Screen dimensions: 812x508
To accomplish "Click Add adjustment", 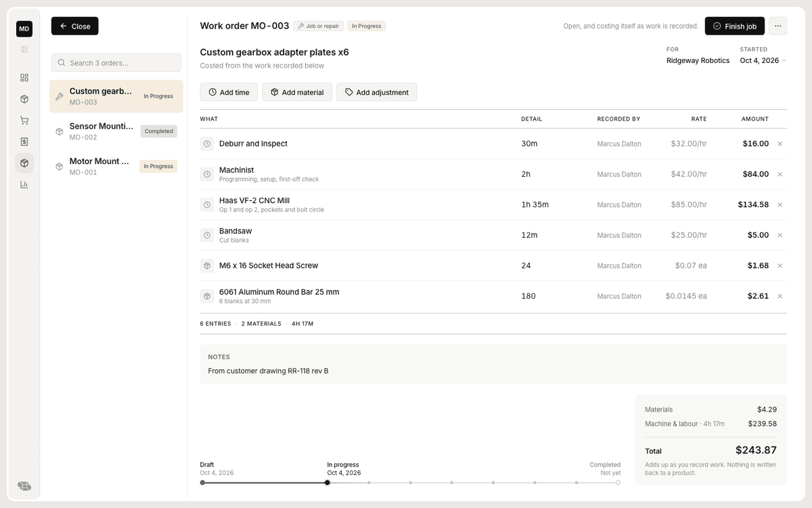I will click(x=376, y=92).
